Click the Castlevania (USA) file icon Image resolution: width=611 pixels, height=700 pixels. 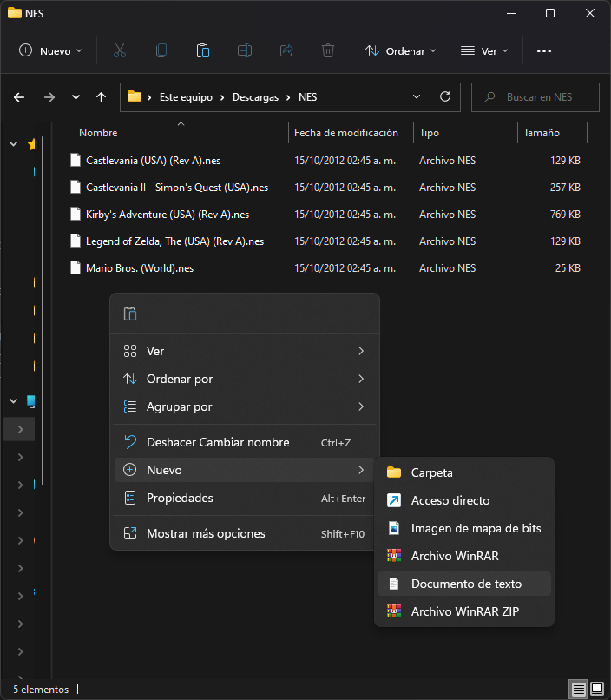[x=76, y=161]
